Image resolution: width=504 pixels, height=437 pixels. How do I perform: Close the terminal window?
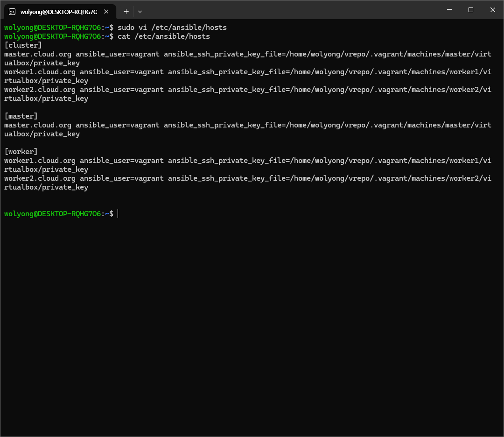(x=492, y=10)
